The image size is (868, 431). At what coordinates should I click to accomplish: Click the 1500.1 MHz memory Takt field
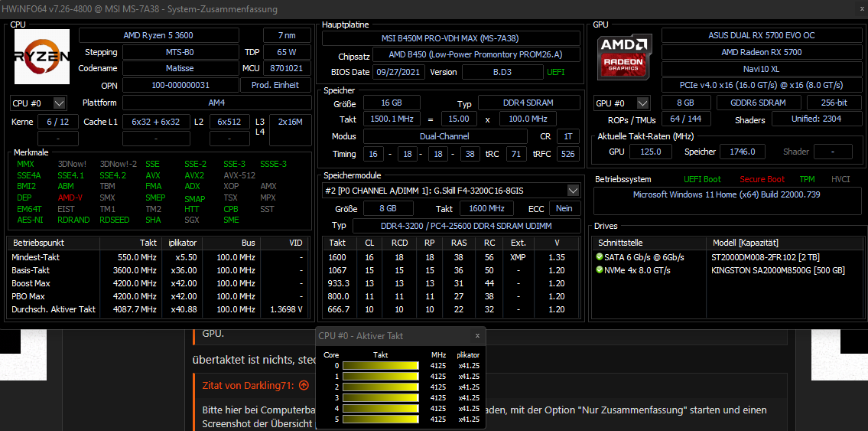[392, 119]
